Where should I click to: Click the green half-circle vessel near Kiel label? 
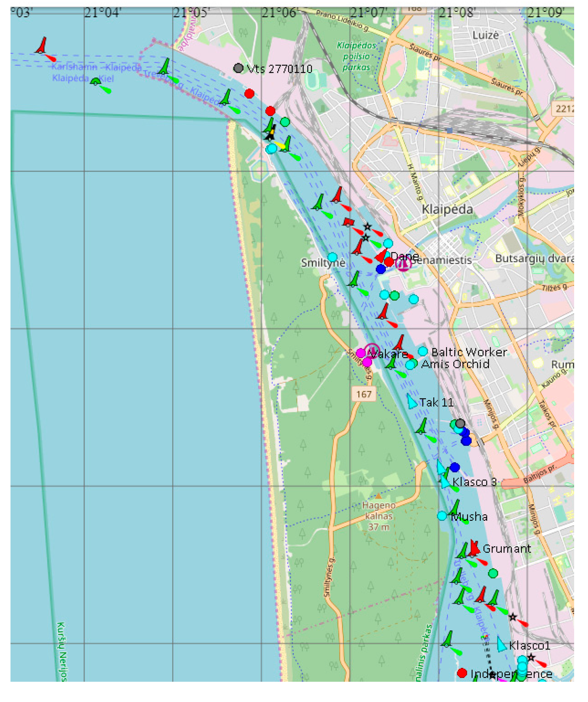[x=96, y=81]
